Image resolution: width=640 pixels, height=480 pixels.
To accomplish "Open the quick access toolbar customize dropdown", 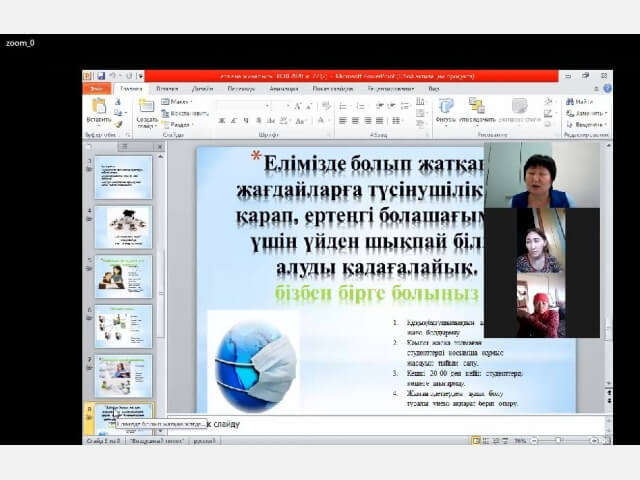I will pos(140,76).
